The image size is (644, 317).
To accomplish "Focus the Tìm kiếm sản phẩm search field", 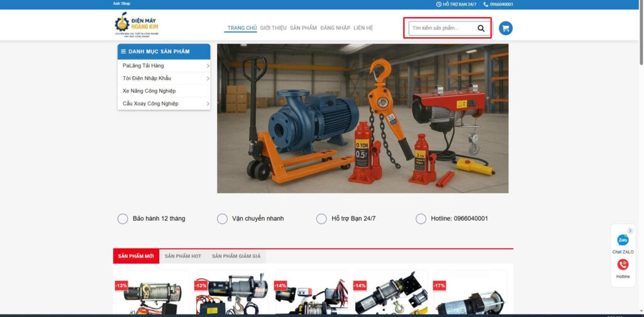I will tap(440, 28).
